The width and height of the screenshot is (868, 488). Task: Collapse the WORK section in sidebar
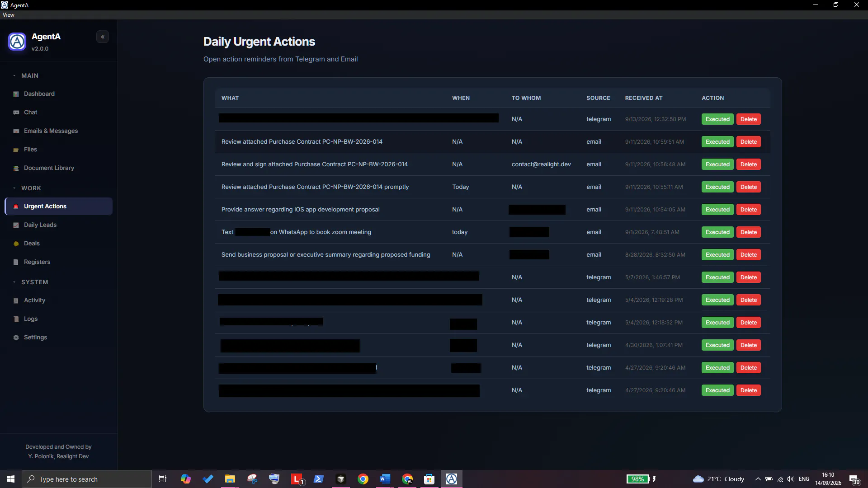point(27,188)
